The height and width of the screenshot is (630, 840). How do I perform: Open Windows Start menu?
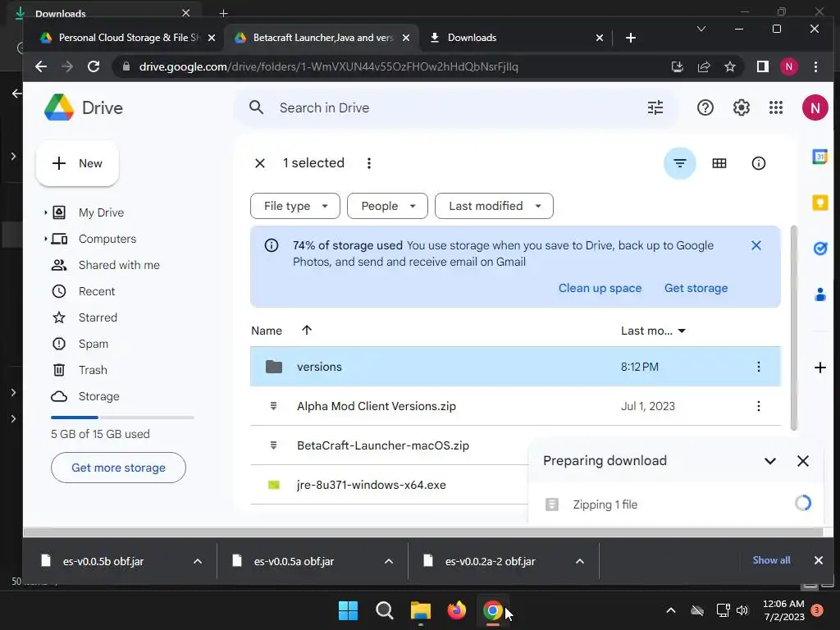pyautogui.click(x=348, y=610)
